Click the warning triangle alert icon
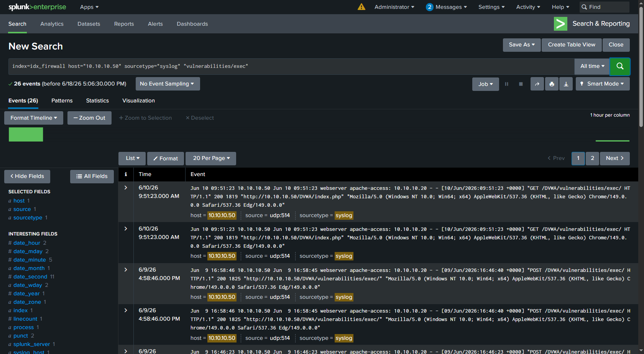Image resolution: width=644 pixels, height=354 pixels. click(361, 7)
